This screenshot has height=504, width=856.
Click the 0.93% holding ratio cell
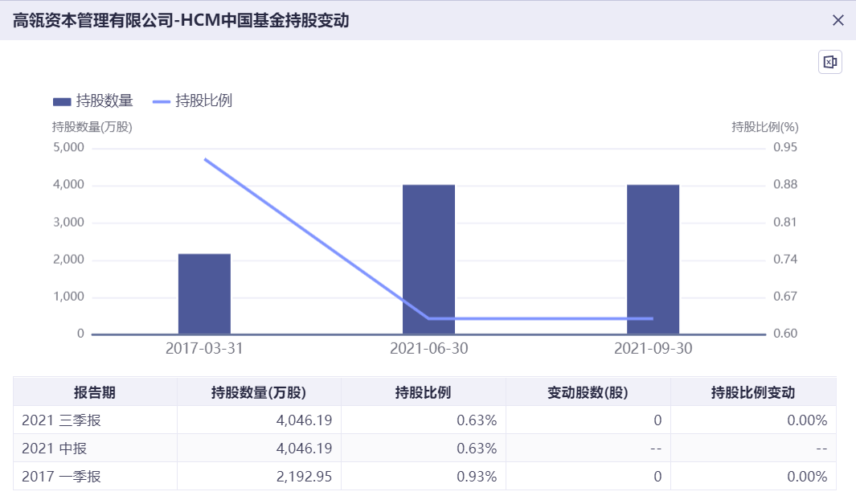[x=477, y=477]
